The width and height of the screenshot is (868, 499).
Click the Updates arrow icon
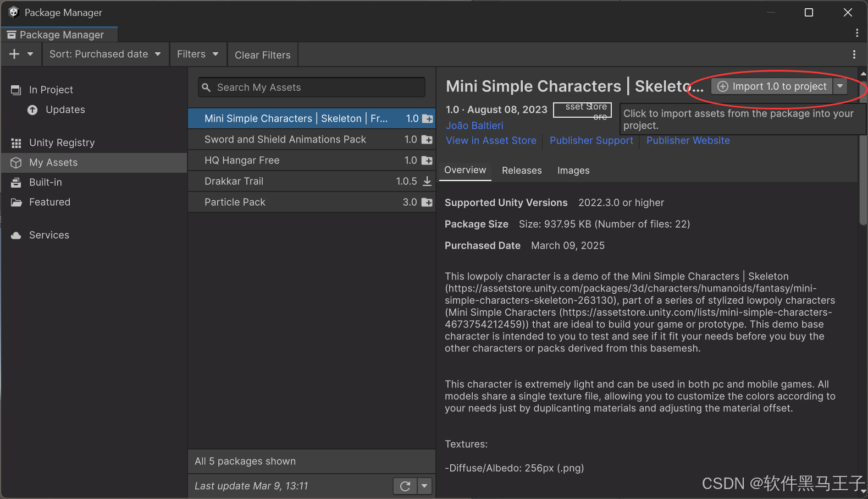[x=32, y=110]
